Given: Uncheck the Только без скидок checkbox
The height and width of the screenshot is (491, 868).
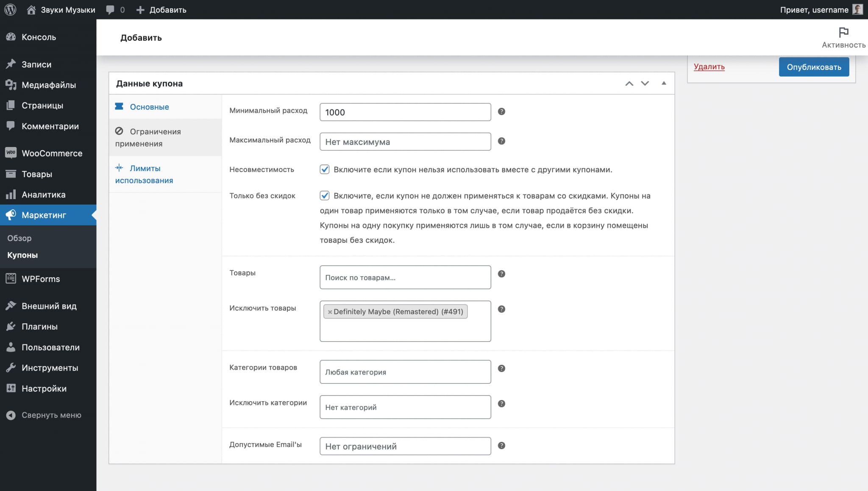Looking at the screenshot, I should tap(325, 195).
